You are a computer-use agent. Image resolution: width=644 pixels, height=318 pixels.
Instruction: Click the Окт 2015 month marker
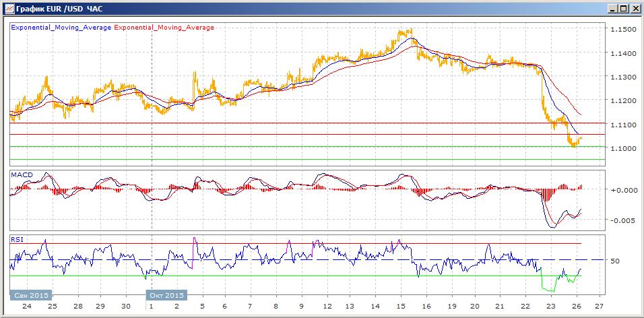tap(166, 295)
